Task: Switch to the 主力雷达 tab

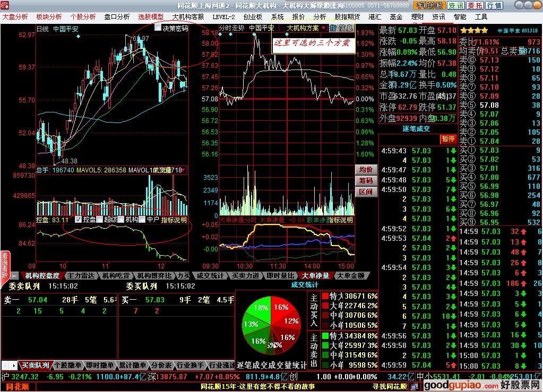Action: [80, 276]
